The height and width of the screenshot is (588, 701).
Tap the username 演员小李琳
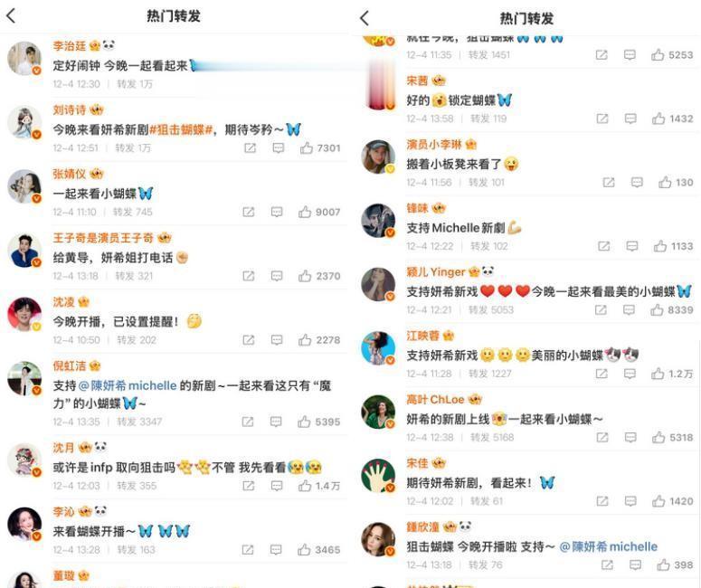point(434,145)
